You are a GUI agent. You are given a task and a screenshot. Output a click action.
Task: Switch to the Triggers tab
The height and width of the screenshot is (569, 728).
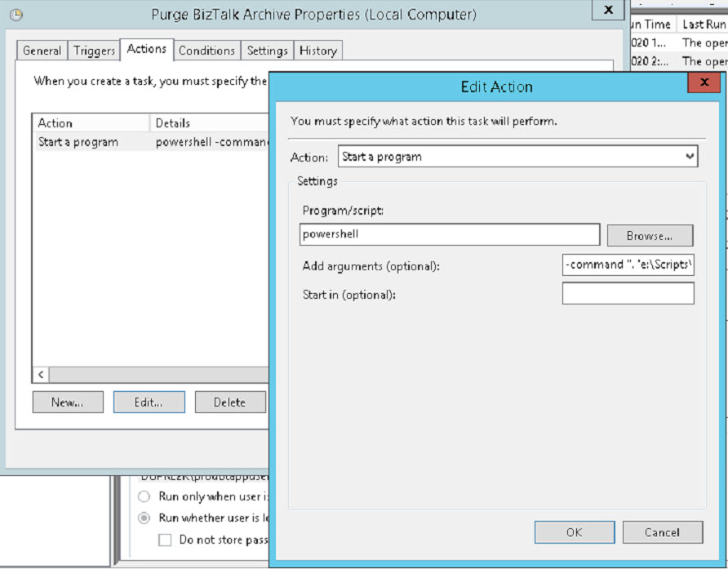[94, 51]
